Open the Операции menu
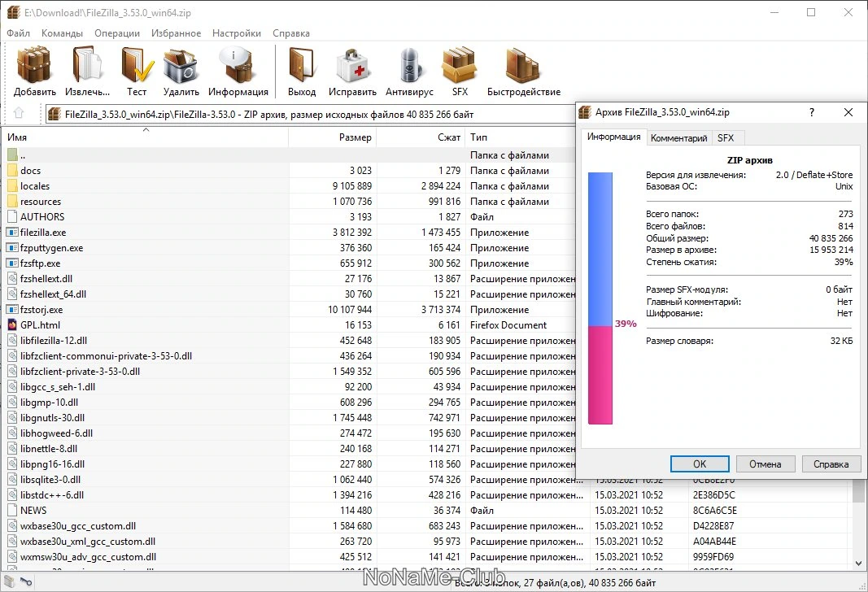This screenshot has height=592, width=868. pos(117,33)
